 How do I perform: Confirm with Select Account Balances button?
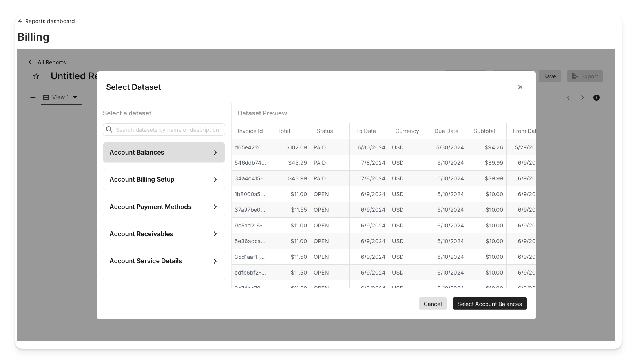[x=489, y=304]
